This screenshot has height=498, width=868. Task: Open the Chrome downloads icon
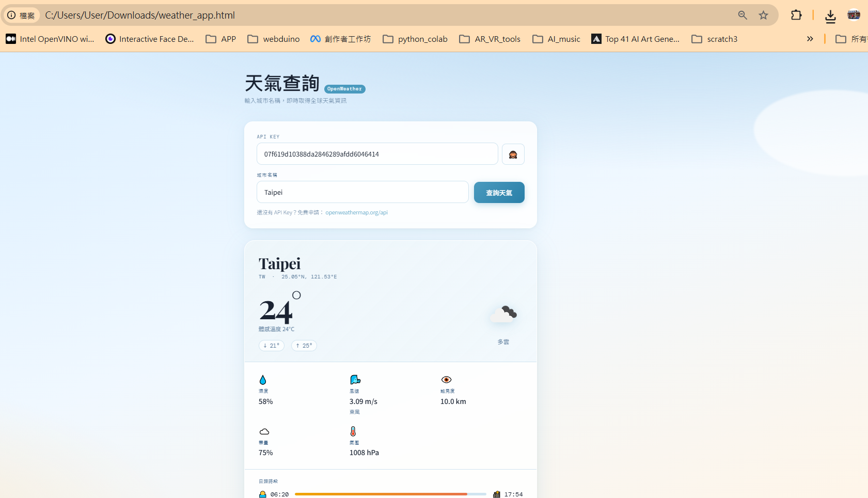(x=830, y=16)
